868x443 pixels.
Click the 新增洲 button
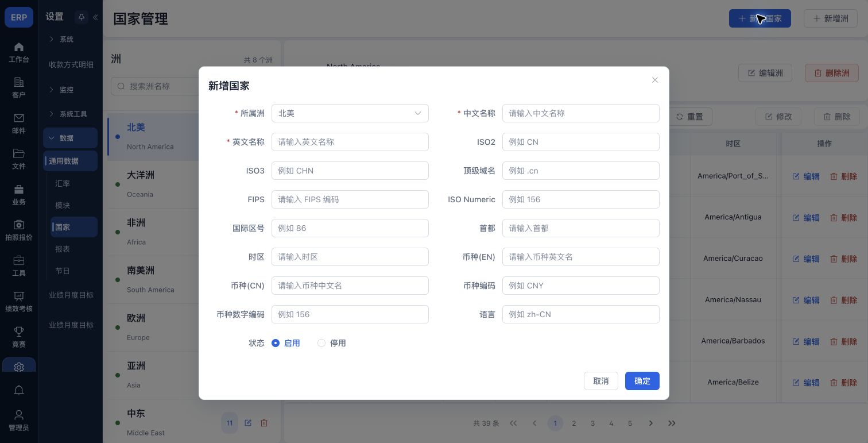tap(830, 18)
